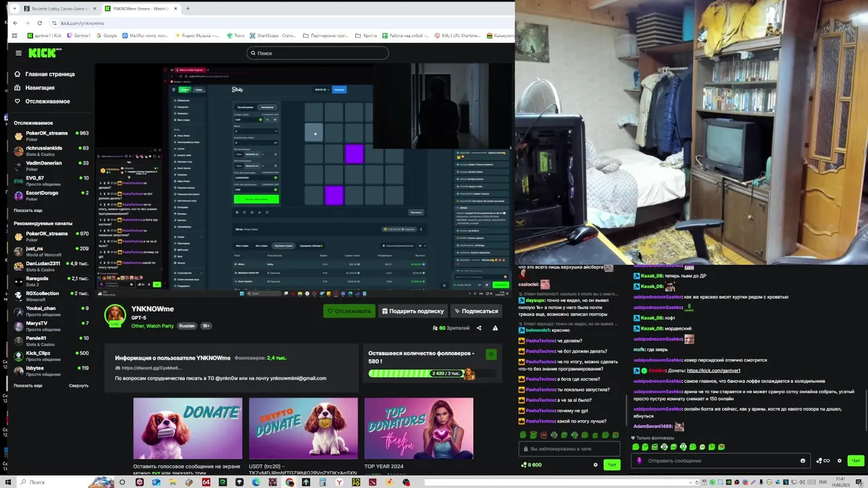Click the 18+ tag badge
The height and width of the screenshot is (488, 868).
(206, 326)
